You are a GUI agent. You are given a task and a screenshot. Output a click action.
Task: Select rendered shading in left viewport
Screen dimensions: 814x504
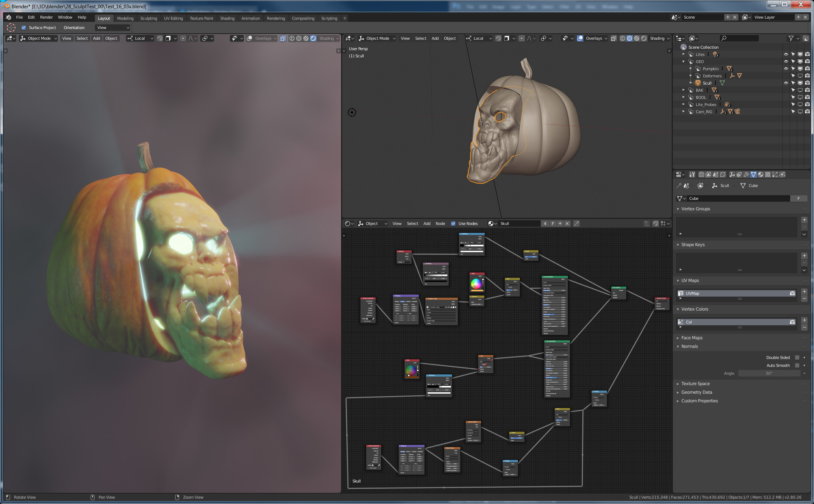coord(313,38)
